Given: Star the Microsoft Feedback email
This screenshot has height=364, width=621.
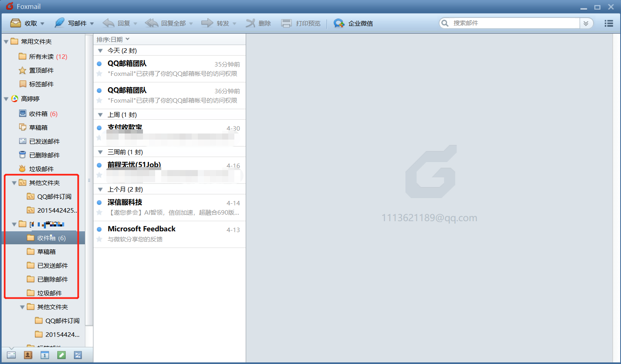Looking at the screenshot, I should [99, 239].
